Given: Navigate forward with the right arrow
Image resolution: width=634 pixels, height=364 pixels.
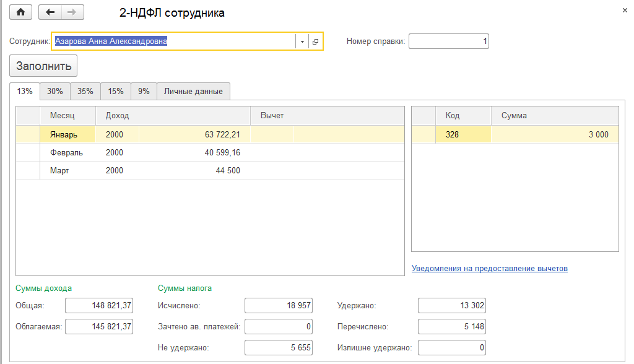Looking at the screenshot, I should click(x=72, y=12).
